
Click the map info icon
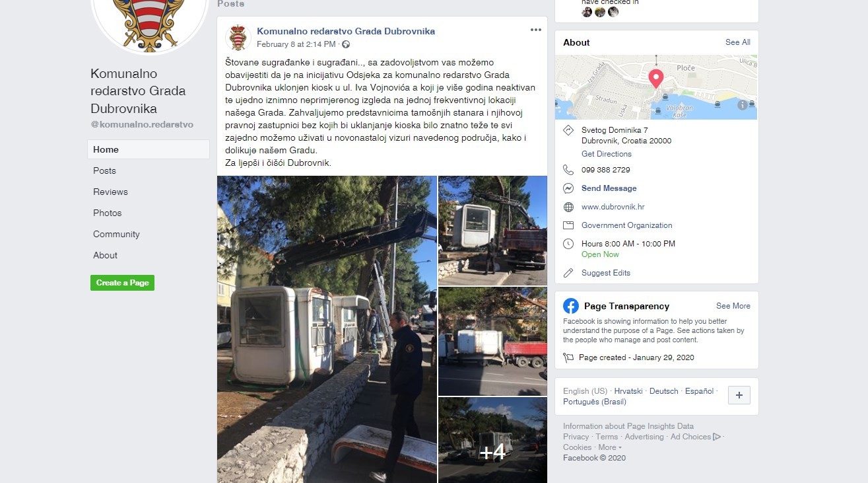(743, 104)
